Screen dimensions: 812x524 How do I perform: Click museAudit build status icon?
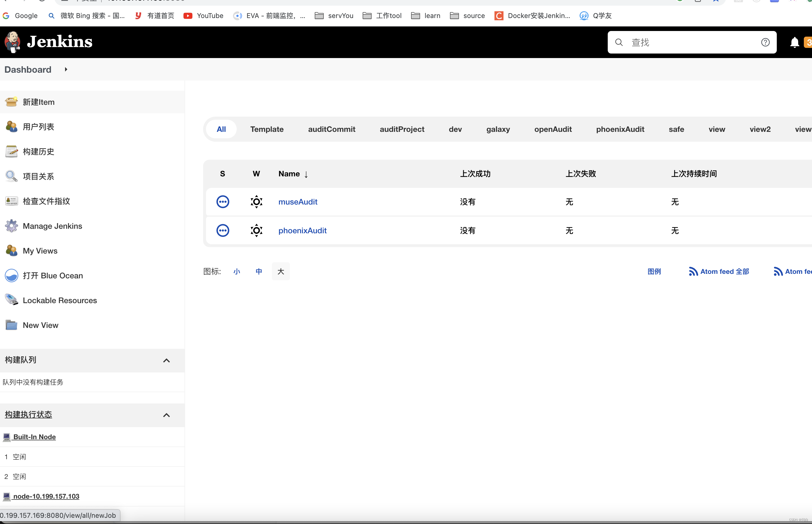[223, 202]
